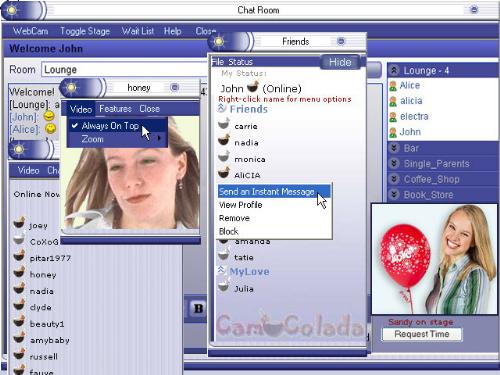
Task: Click Julia's coconut status icon
Action: pyautogui.click(x=224, y=286)
